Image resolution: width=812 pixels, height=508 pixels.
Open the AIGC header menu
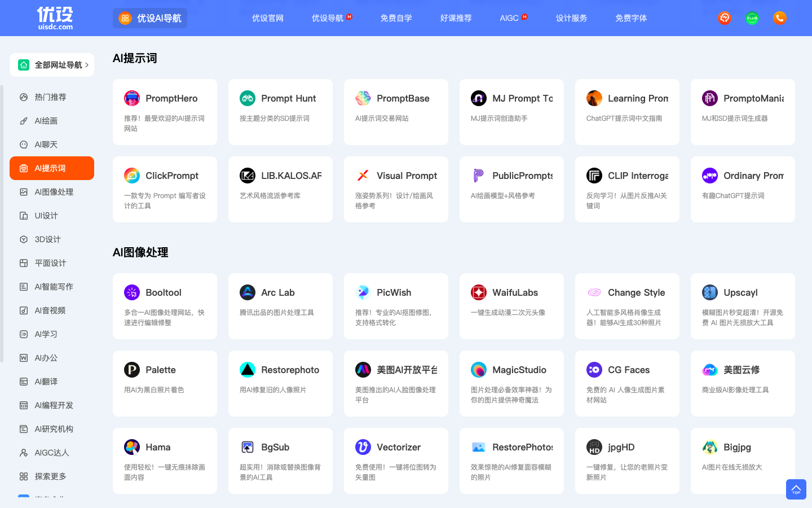(x=509, y=18)
